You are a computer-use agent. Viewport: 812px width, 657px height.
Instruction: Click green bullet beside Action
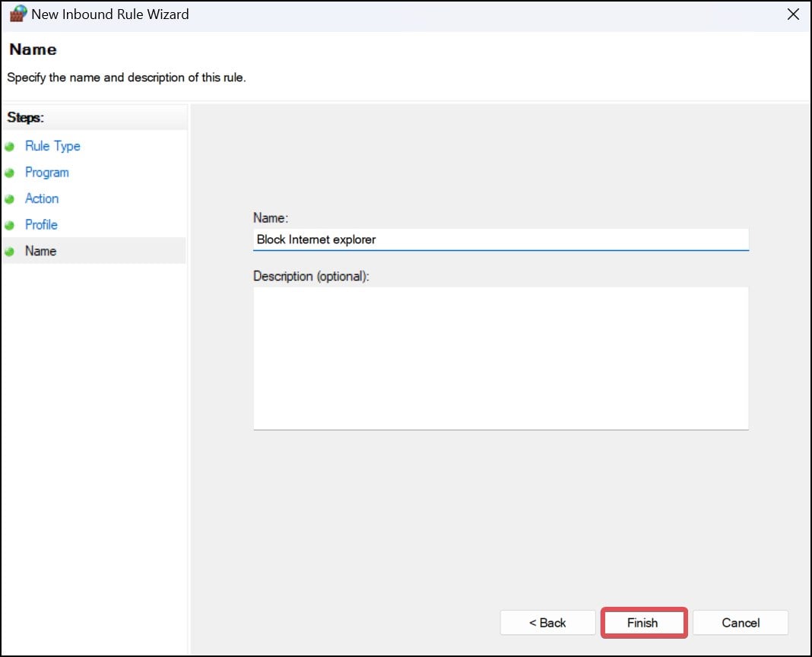pyautogui.click(x=9, y=199)
